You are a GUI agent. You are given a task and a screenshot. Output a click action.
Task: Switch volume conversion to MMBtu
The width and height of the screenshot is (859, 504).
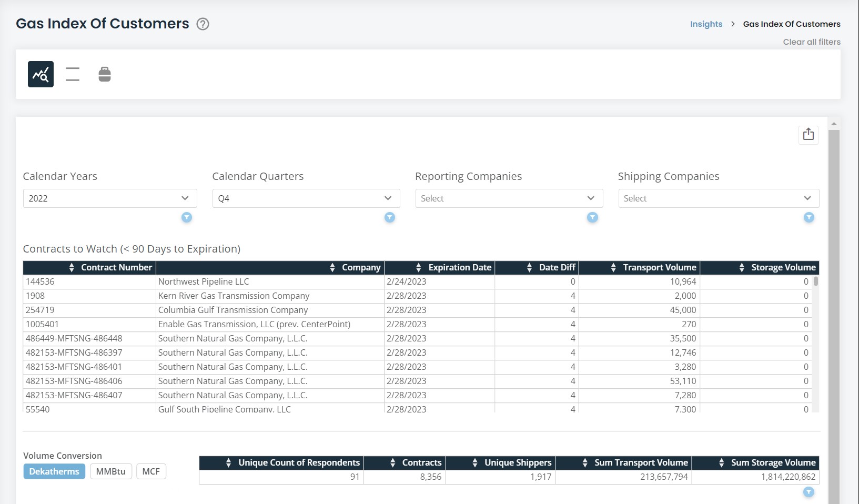[111, 471]
